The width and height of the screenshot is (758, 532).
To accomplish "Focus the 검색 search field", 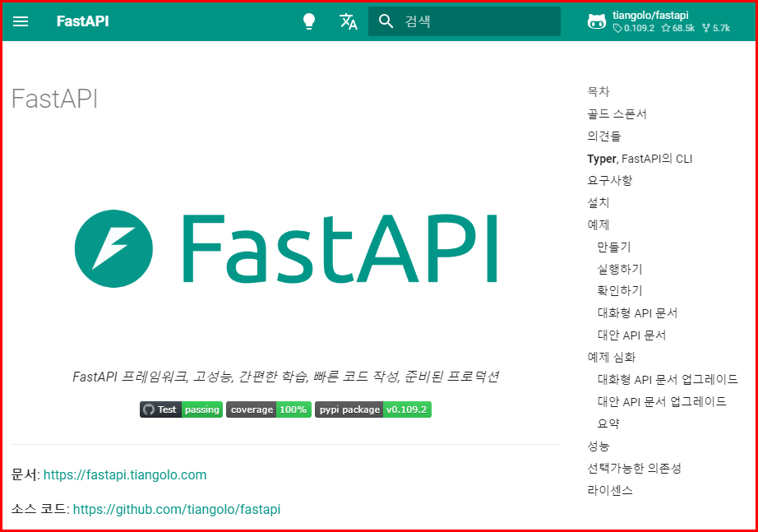I will (464, 21).
